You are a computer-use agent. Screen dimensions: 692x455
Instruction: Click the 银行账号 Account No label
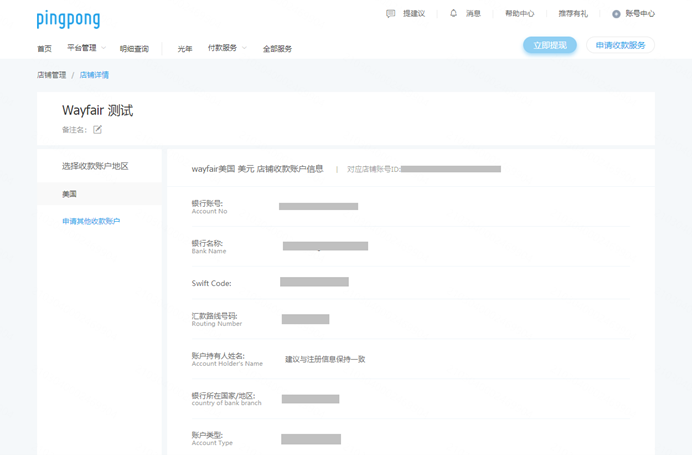pyautogui.click(x=210, y=207)
